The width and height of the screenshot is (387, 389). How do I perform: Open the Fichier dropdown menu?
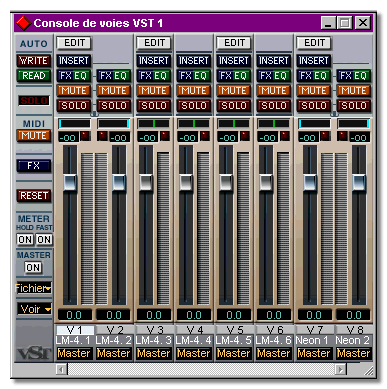click(33, 288)
